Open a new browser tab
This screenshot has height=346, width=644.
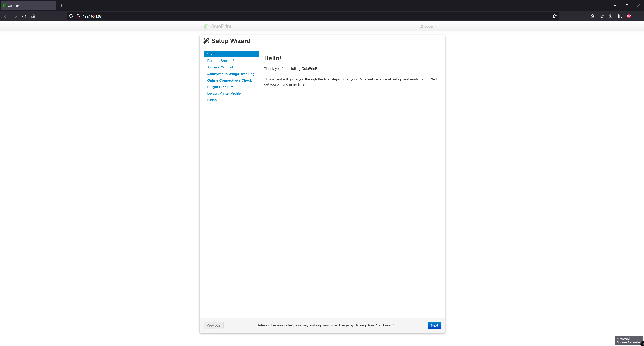(62, 6)
